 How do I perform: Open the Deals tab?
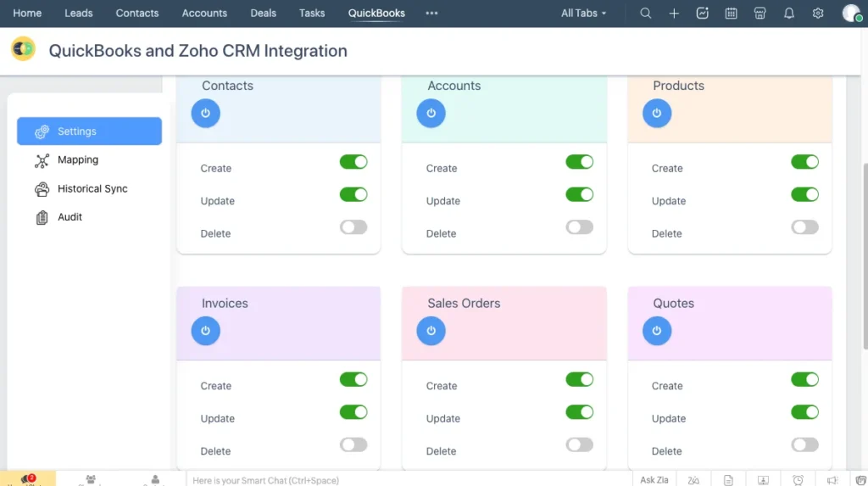pyautogui.click(x=263, y=14)
